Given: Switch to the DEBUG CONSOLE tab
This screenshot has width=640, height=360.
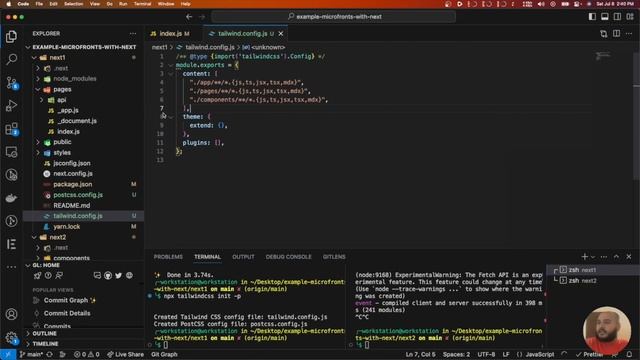Looking at the screenshot, I should click(x=289, y=257).
